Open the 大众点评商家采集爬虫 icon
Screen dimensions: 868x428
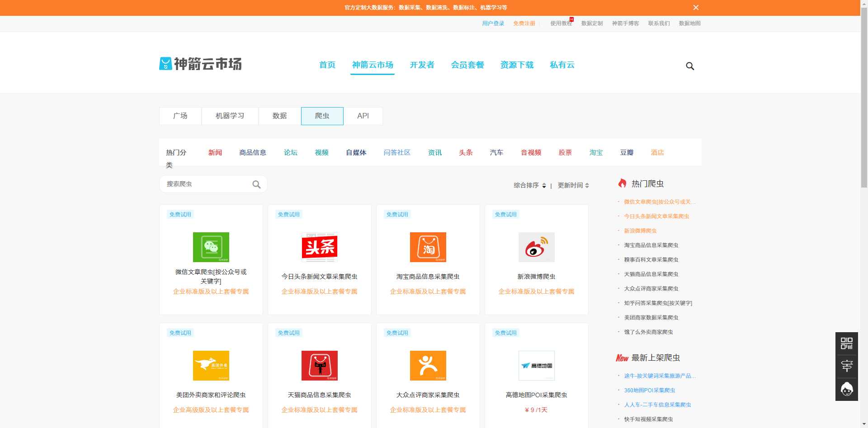[428, 366]
